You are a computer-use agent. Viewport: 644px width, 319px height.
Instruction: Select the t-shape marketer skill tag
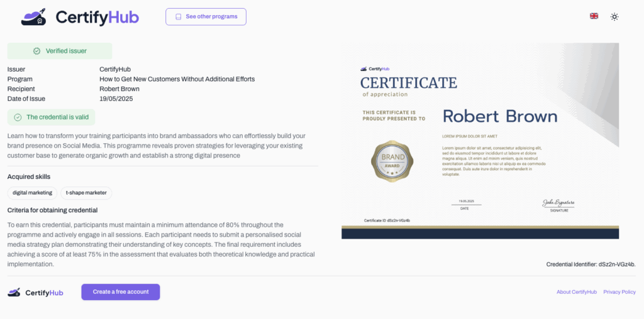(x=86, y=193)
